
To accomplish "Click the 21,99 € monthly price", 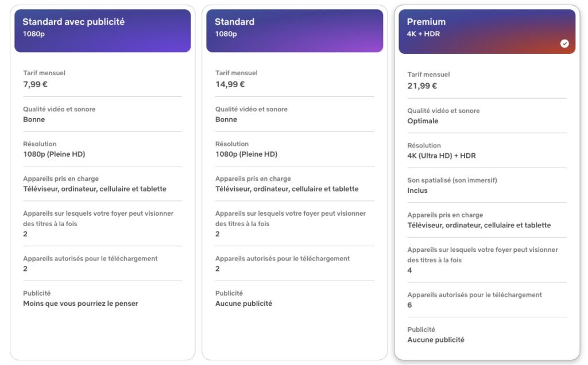I will [422, 86].
